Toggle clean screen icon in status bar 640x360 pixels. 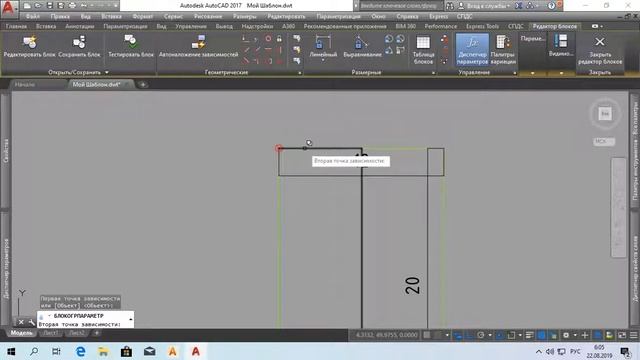[622, 336]
